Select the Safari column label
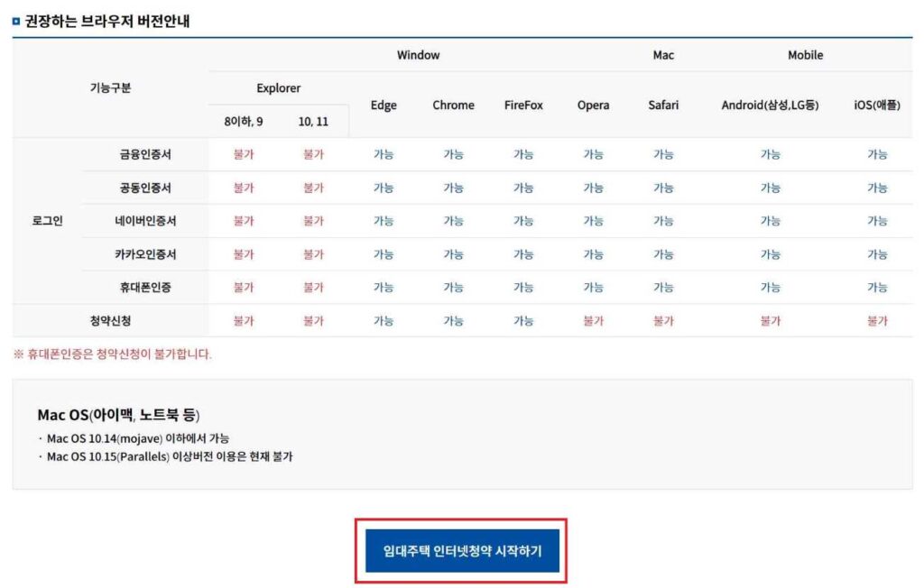Viewport: 924px width, 588px height. [662, 105]
